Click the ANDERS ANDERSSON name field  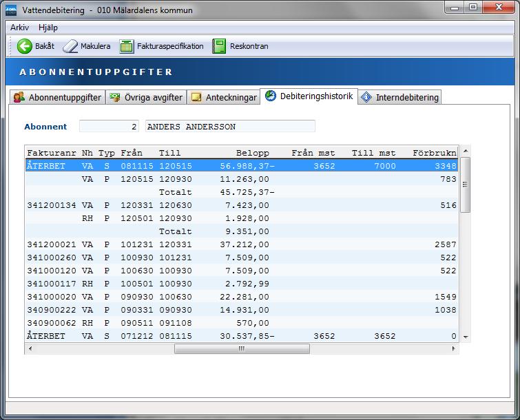230,126
